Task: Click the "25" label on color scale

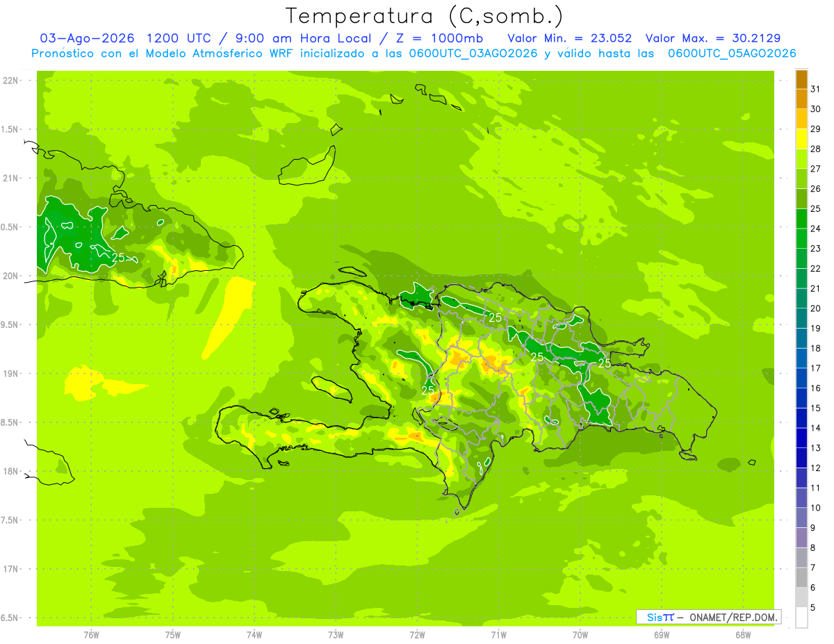Action: 816,208
